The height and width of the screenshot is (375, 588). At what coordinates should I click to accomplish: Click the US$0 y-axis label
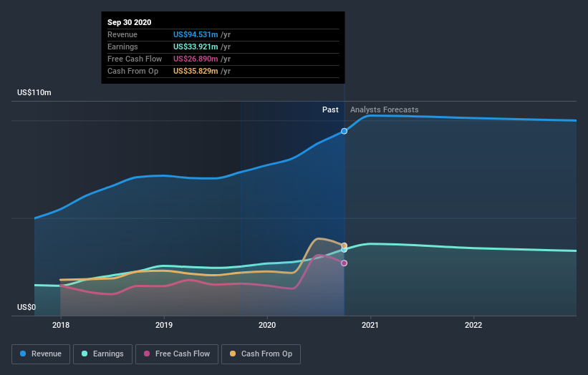coord(26,307)
